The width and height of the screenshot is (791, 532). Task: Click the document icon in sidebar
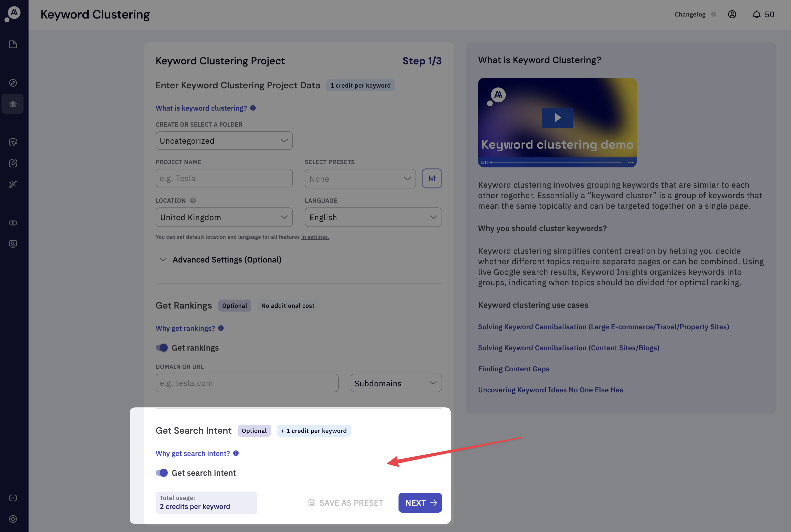pos(13,45)
